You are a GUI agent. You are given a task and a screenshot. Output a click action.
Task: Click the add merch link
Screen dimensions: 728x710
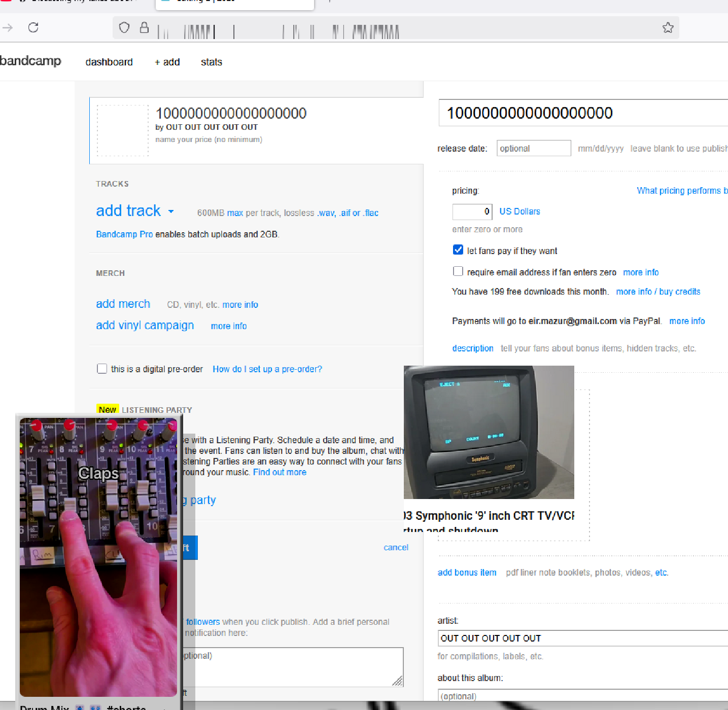tap(123, 304)
